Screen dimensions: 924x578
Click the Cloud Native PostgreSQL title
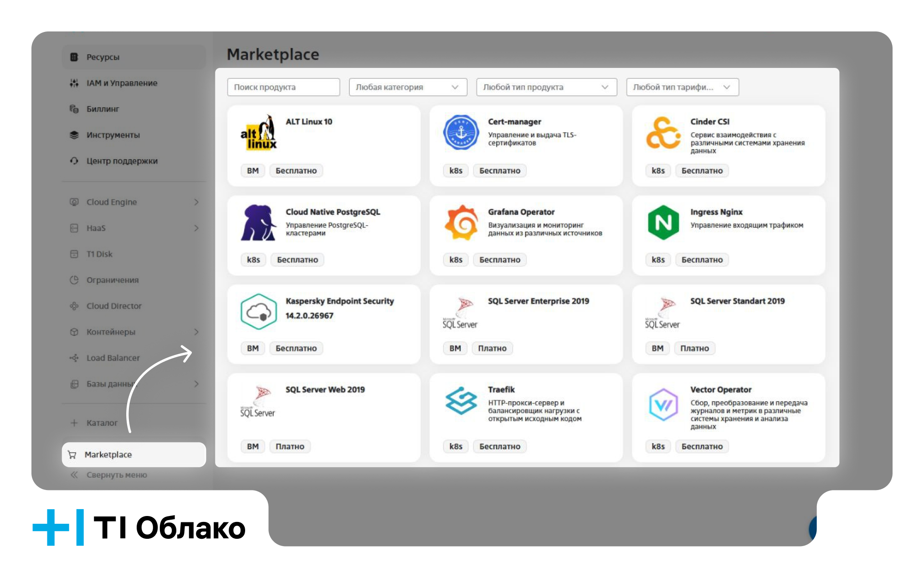tap(333, 212)
